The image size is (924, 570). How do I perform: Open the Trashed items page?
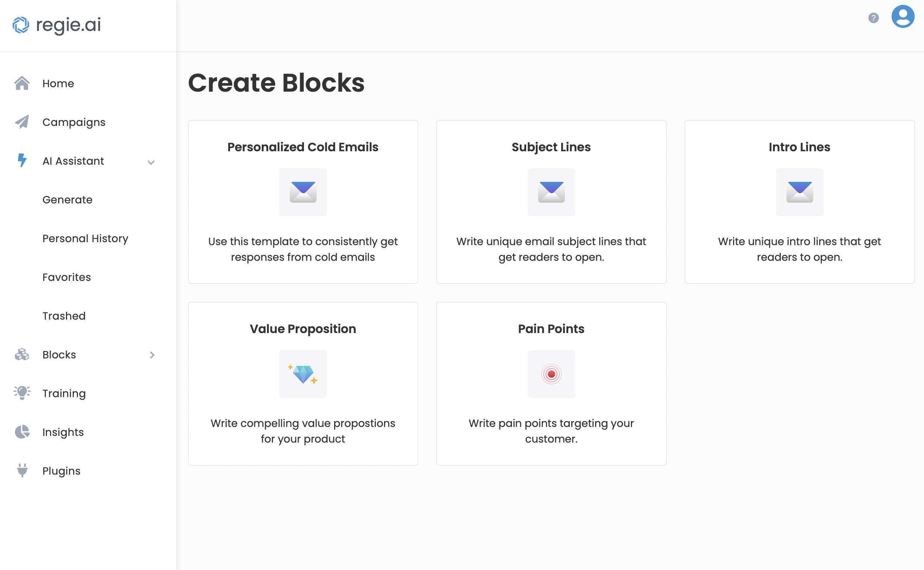click(x=64, y=316)
